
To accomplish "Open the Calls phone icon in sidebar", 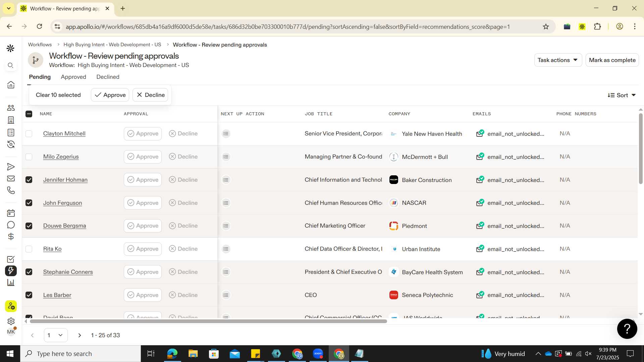I will point(11,190).
